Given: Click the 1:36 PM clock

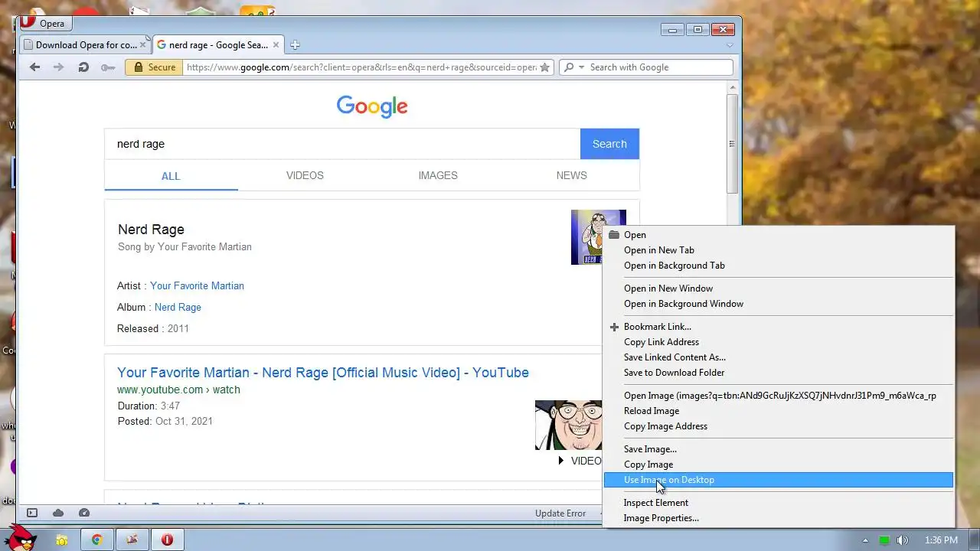Looking at the screenshot, I should [x=941, y=540].
